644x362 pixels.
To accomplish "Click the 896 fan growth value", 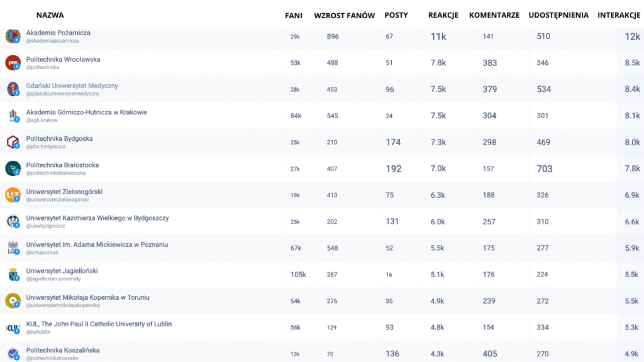I will (x=333, y=36).
